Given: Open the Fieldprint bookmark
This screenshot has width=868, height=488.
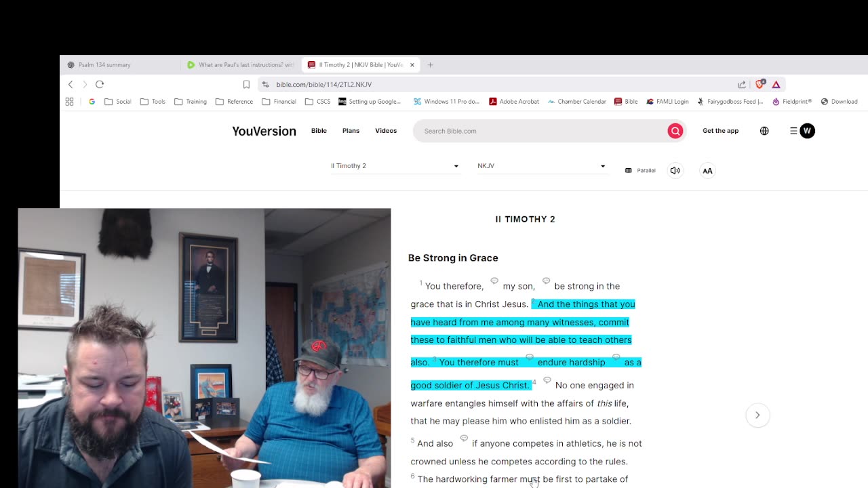Looking at the screenshot, I should click(x=792, y=102).
